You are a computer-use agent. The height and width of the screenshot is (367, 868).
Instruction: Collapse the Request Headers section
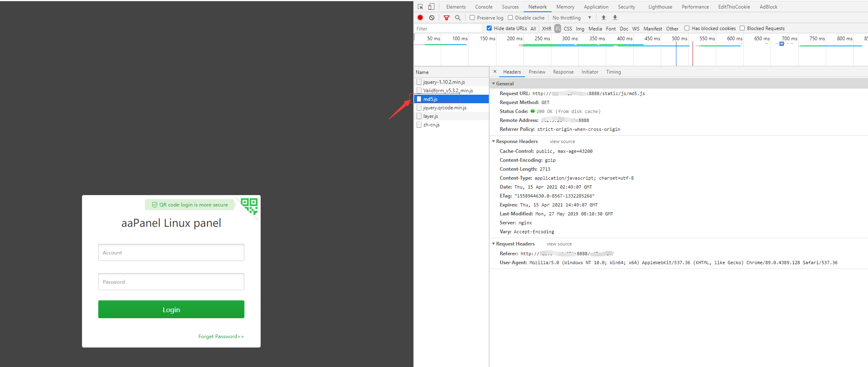click(x=494, y=244)
